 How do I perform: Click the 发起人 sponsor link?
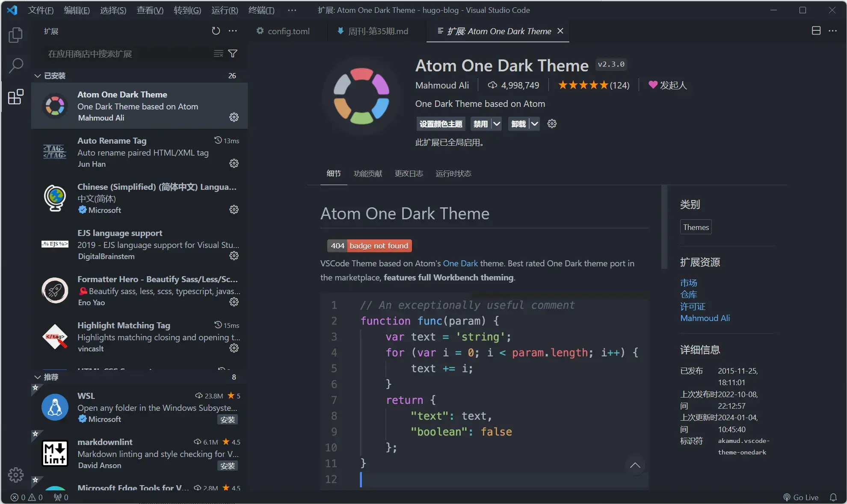668,85
